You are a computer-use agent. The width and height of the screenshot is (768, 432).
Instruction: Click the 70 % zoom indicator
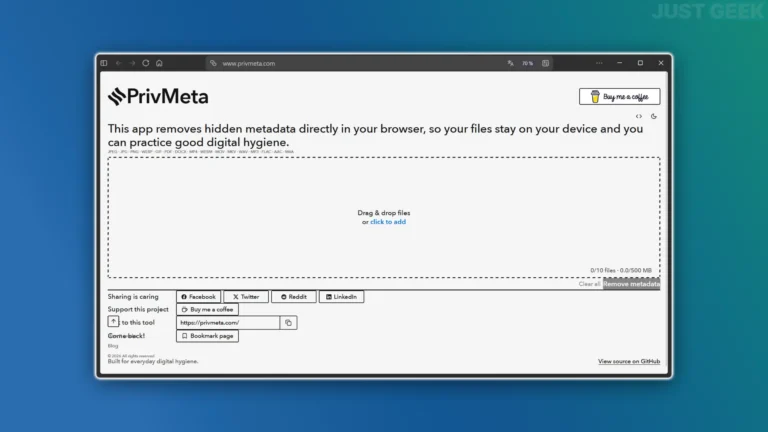528,63
